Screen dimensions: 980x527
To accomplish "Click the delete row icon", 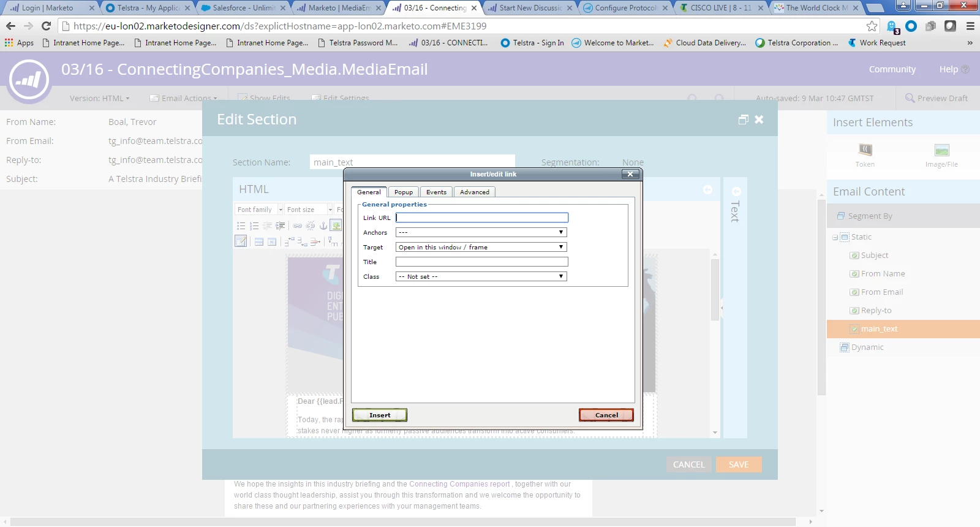I will point(315,242).
